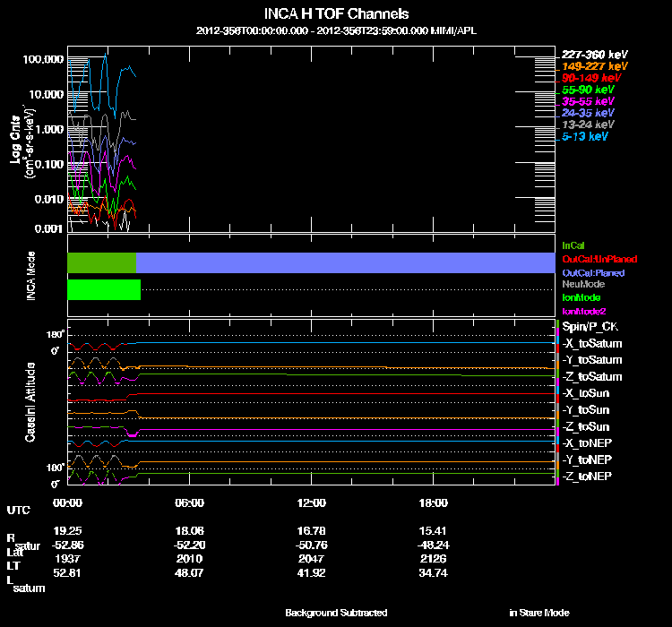Select the -X_toSaturn attitude label

[x=590, y=344]
